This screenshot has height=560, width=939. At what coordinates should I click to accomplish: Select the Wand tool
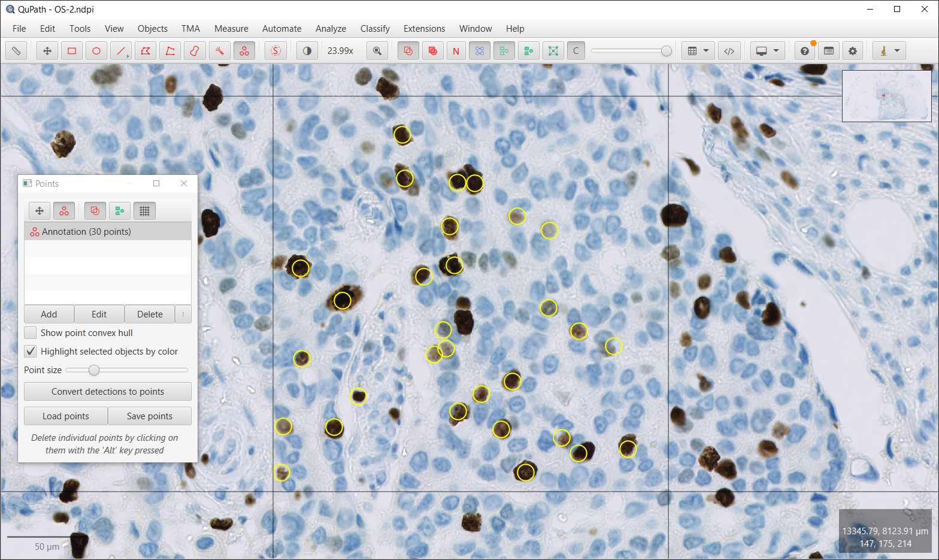(x=219, y=51)
